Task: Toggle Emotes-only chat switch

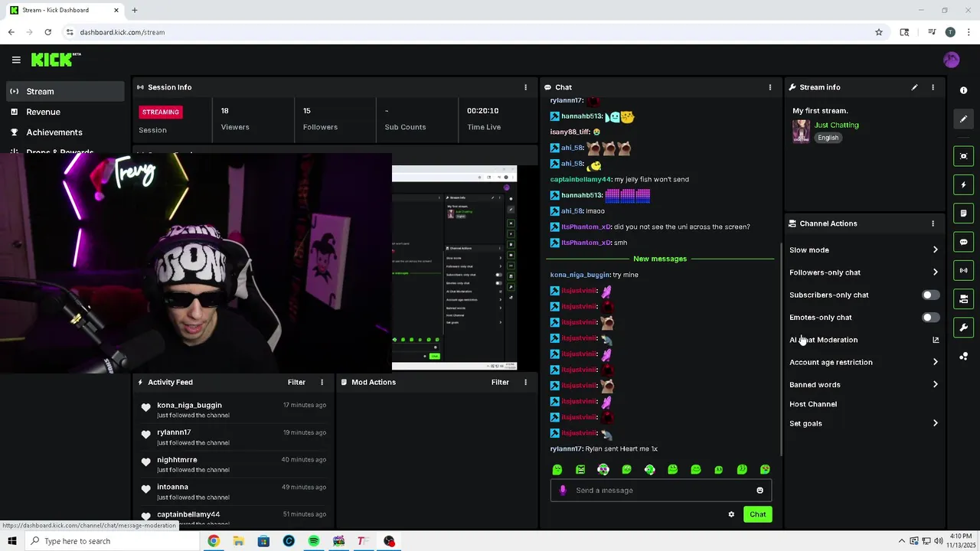Action: (929, 318)
